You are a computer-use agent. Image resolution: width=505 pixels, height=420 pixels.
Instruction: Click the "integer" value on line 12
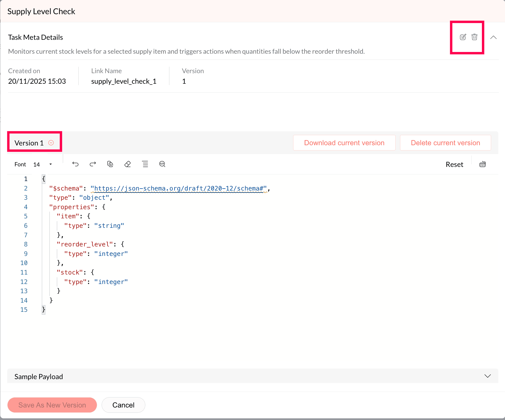tap(111, 282)
